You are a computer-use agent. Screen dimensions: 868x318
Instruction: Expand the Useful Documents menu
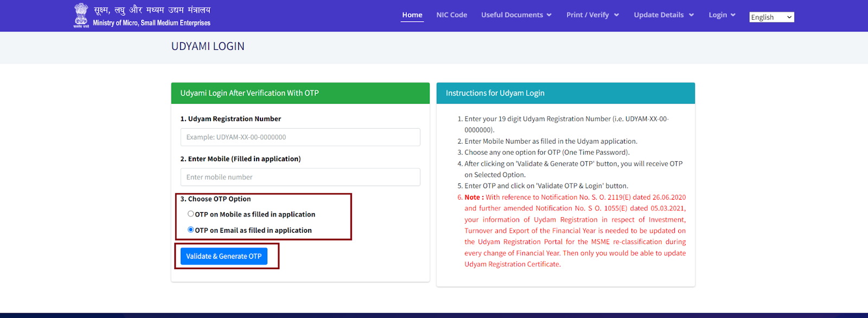(516, 15)
